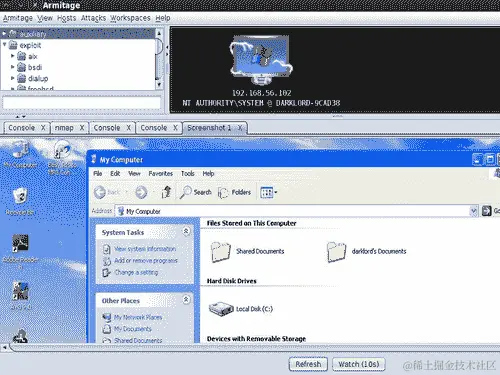The image size is (500, 375).
Task: Select the Local Disk (C:) drive icon
Action: click(221, 309)
